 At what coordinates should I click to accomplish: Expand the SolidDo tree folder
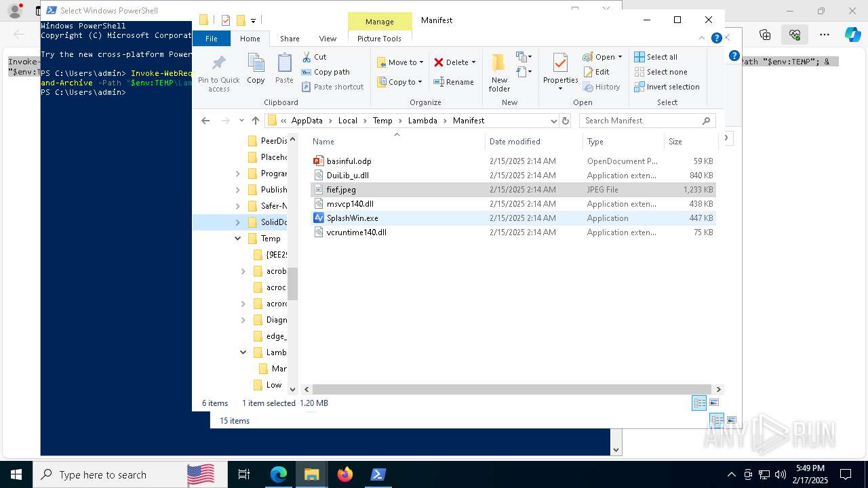238,222
